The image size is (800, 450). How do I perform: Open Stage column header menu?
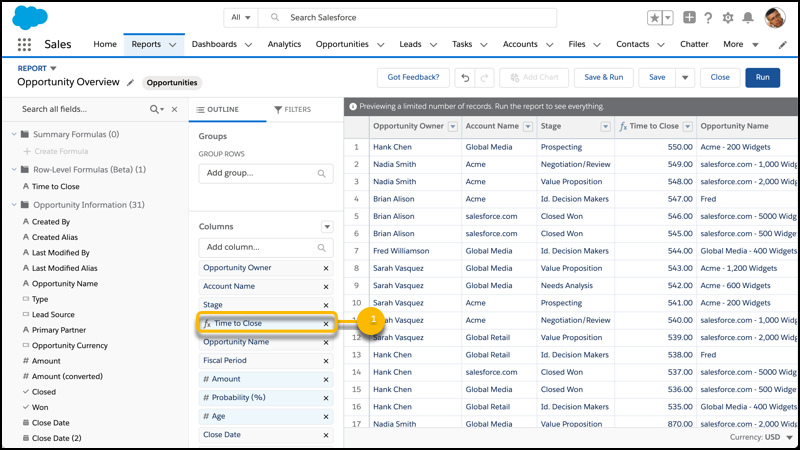click(606, 127)
